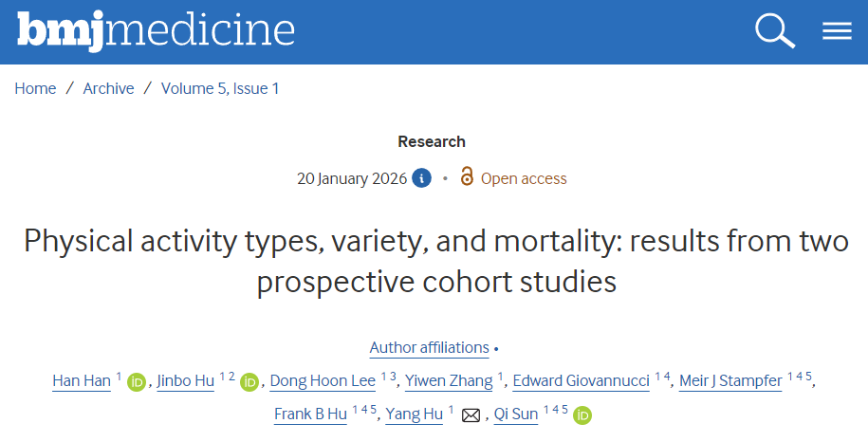Screen dimensions: 868x442
Task: Open Han Han's ORCID iD icon
Action: [x=137, y=382]
